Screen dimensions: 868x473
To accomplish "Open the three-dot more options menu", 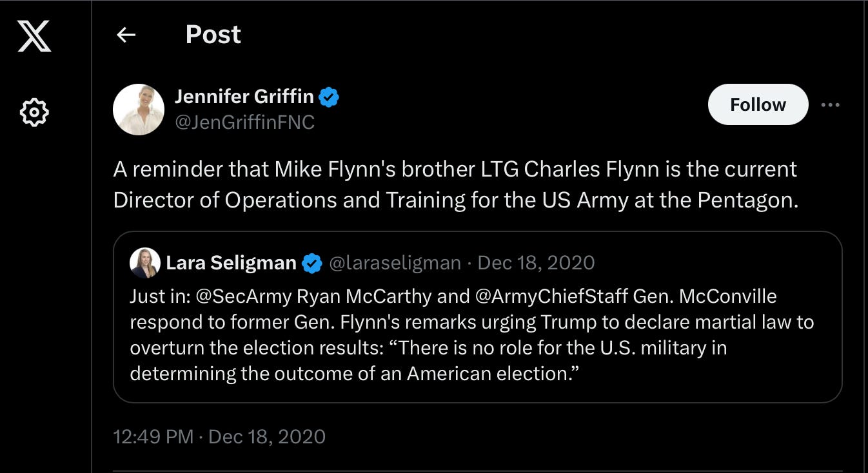I will point(830,105).
